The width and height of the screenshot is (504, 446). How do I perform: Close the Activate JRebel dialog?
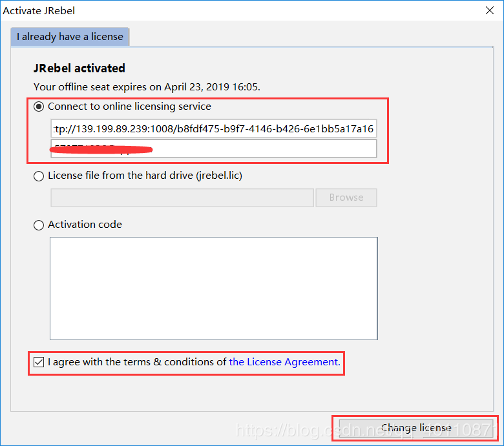pyautogui.click(x=490, y=10)
